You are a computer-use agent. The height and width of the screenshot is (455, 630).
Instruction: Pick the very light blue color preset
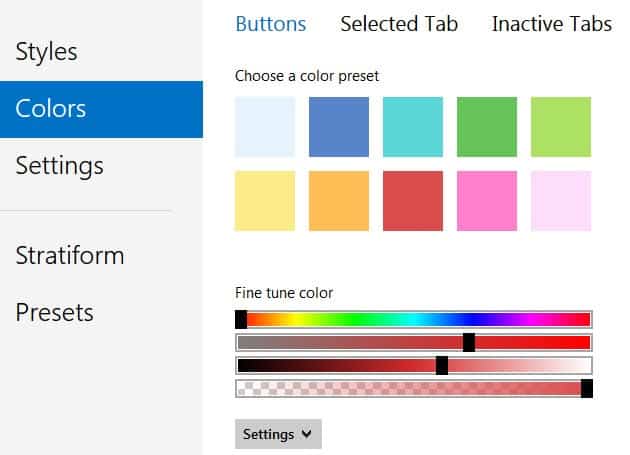pos(265,127)
